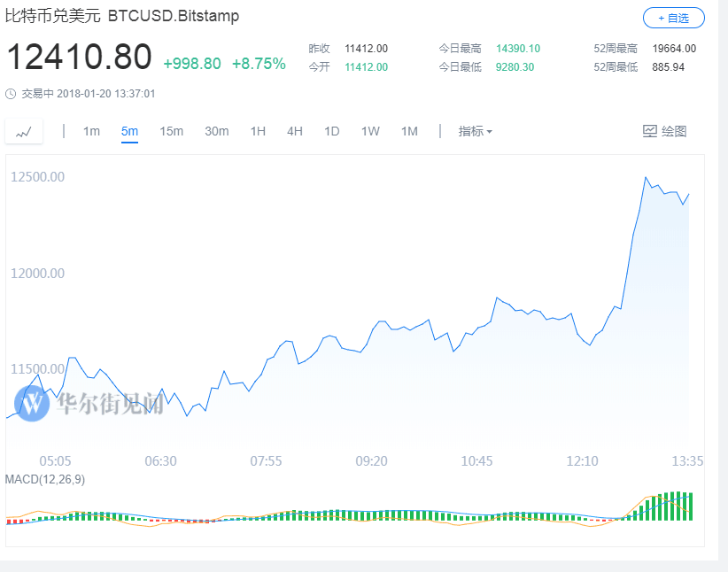The width and height of the screenshot is (728, 572).
Task: Switch to the 4H interval
Action: (x=295, y=131)
